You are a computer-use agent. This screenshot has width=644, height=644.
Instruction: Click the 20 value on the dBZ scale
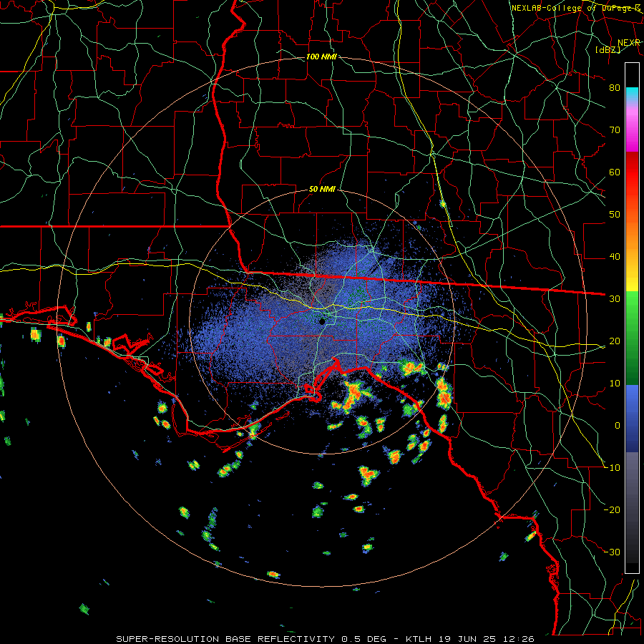[x=615, y=341]
